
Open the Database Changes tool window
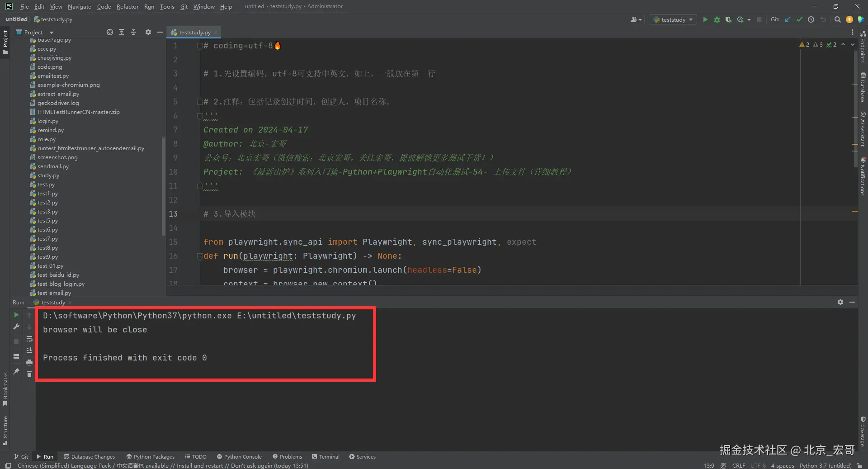click(x=90, y=456)
